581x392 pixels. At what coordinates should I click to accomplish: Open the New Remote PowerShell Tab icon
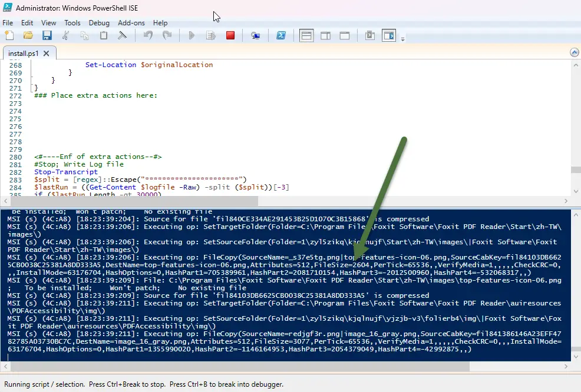(x=255, y=36)
